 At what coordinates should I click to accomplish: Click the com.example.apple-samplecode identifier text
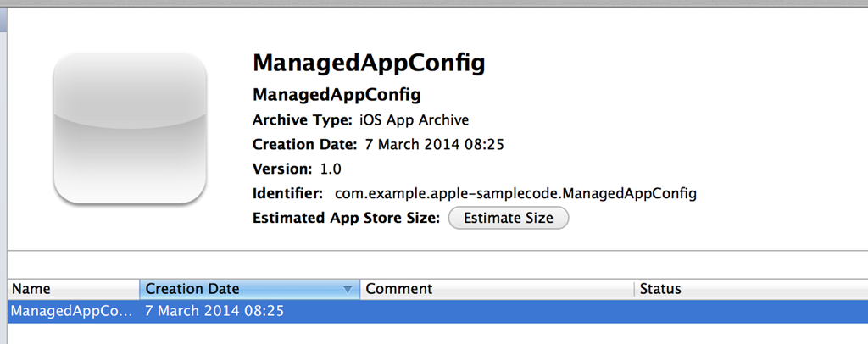point(515,193)
